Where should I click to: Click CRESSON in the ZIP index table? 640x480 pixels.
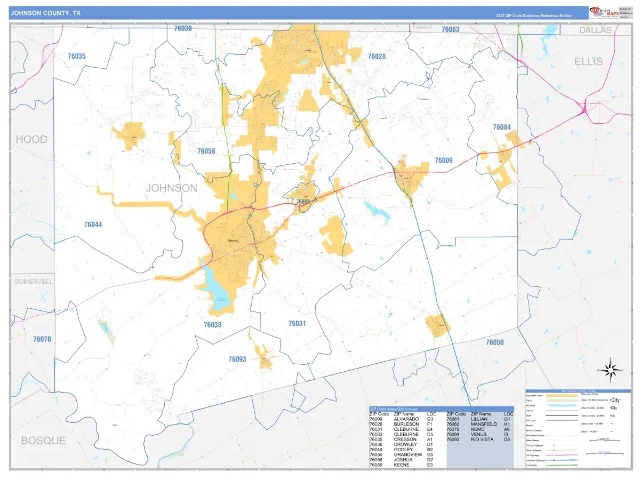click(405, 439)
